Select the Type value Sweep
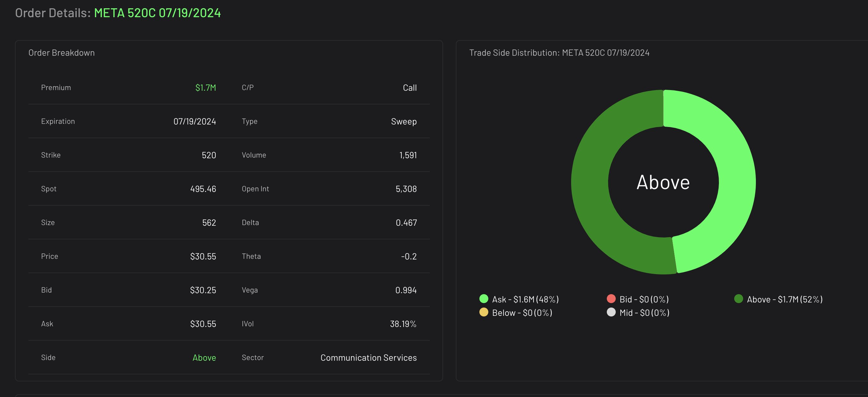This screenshot has height=397, width=868. 404,121
